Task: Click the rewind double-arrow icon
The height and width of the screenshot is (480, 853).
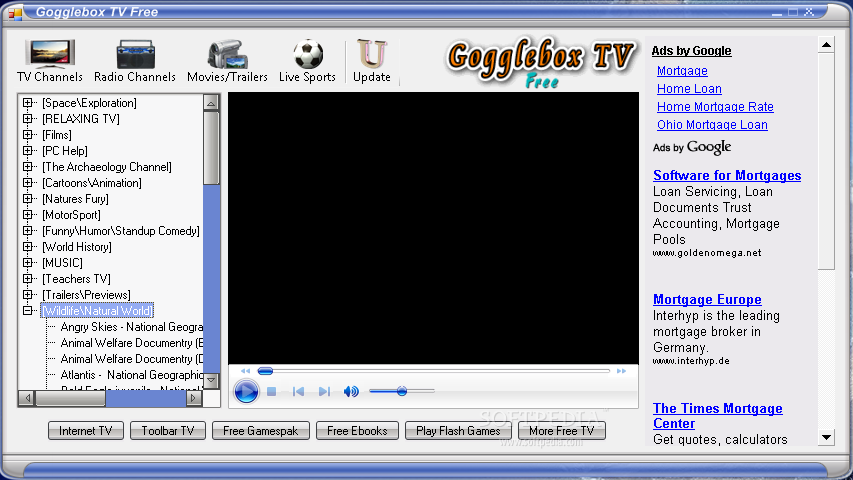Action: [245, 371]
